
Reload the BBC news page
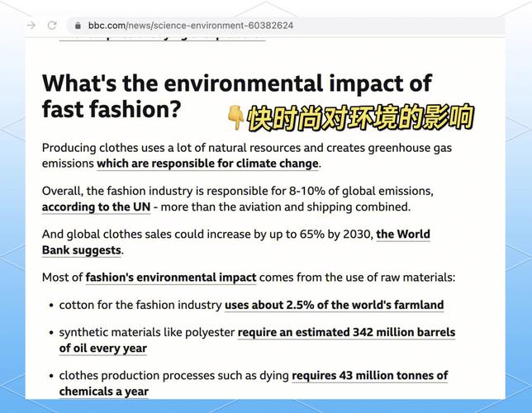coord(52,26)
